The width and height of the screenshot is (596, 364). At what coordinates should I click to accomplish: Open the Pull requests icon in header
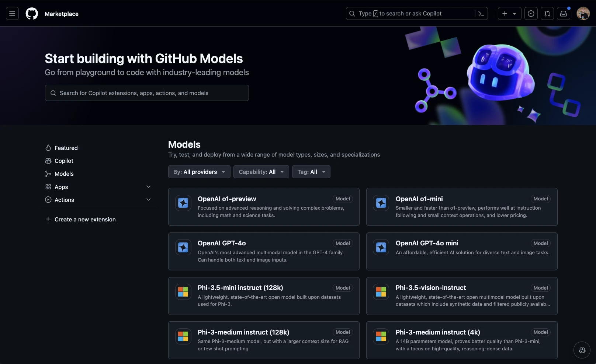547,14
